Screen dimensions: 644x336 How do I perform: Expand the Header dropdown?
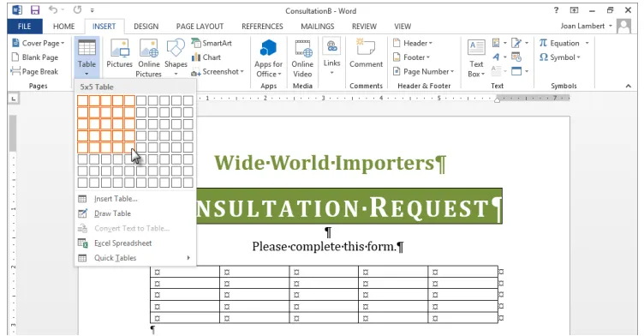point(413,43)
